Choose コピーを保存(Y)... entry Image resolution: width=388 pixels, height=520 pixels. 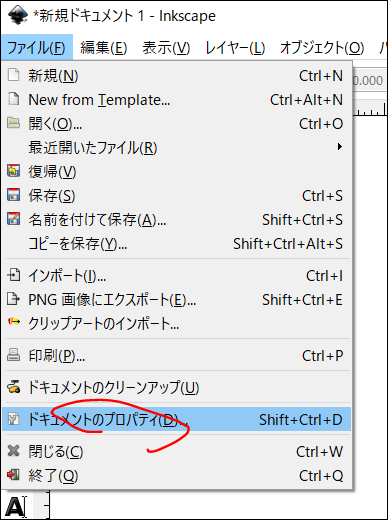pyautogui.click(x=177, y=244)
